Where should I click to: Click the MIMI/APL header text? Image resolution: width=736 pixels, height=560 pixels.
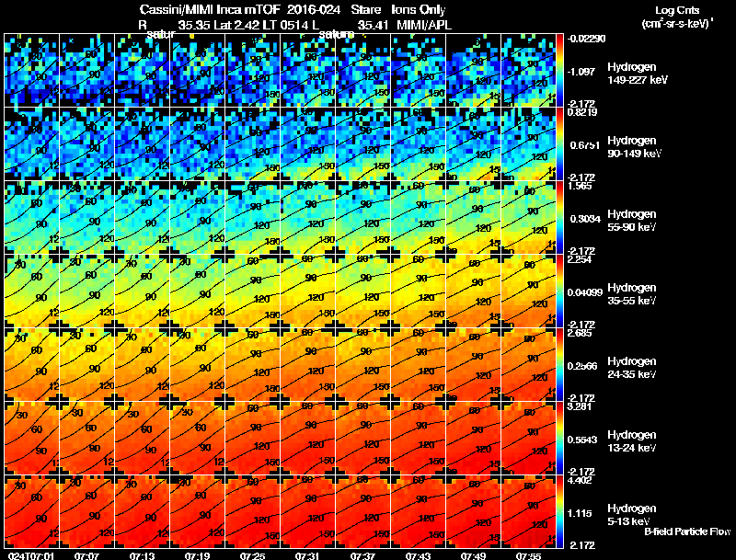tap(424, 25)
